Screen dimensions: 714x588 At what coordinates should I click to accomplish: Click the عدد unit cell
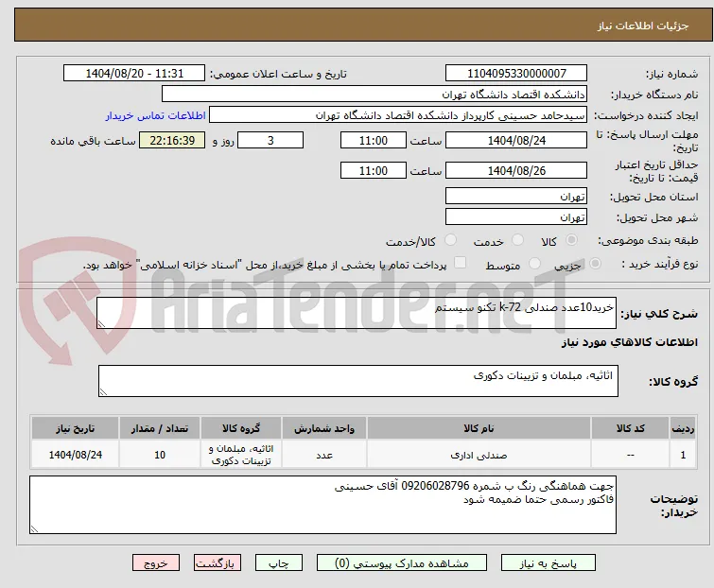[x=324, y=455]
